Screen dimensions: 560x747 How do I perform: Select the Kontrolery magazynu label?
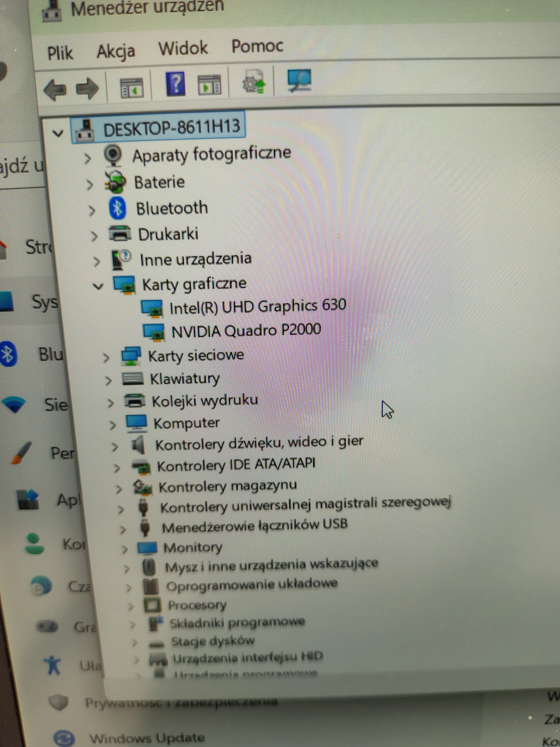pos(228,486)
